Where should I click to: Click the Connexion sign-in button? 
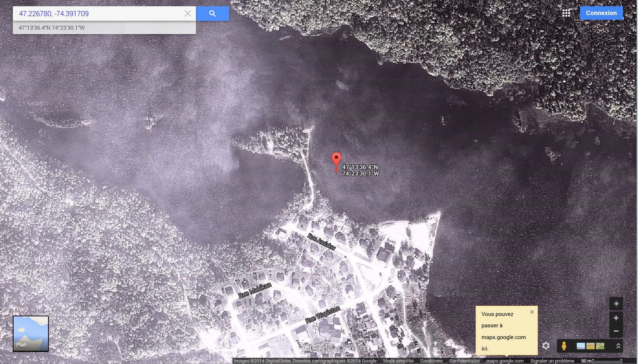point(601,13)
